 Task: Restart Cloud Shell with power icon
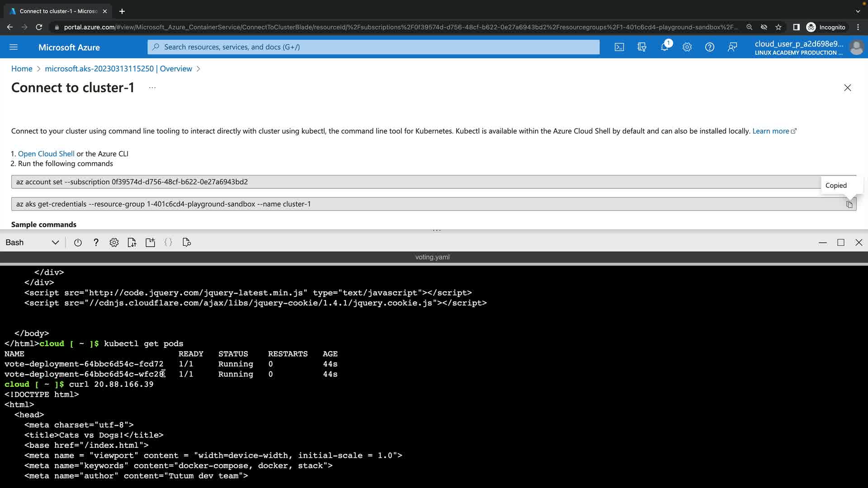78,243
